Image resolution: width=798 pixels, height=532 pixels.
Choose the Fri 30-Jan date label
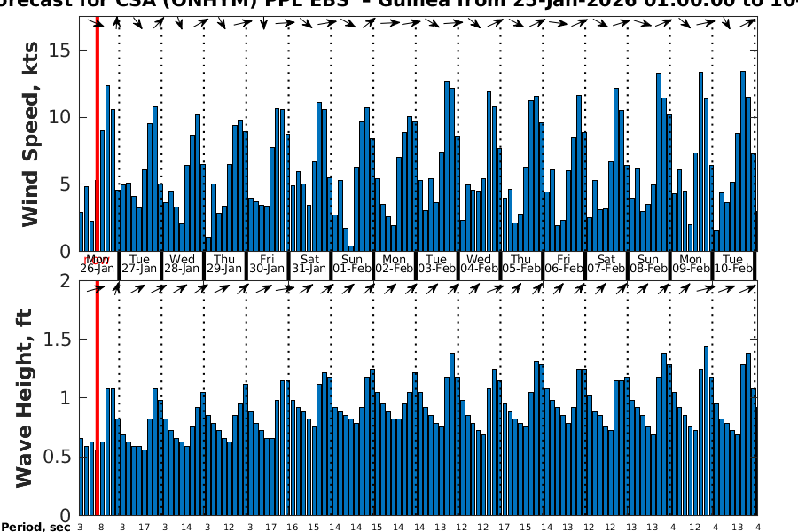[x=267, y=263]
